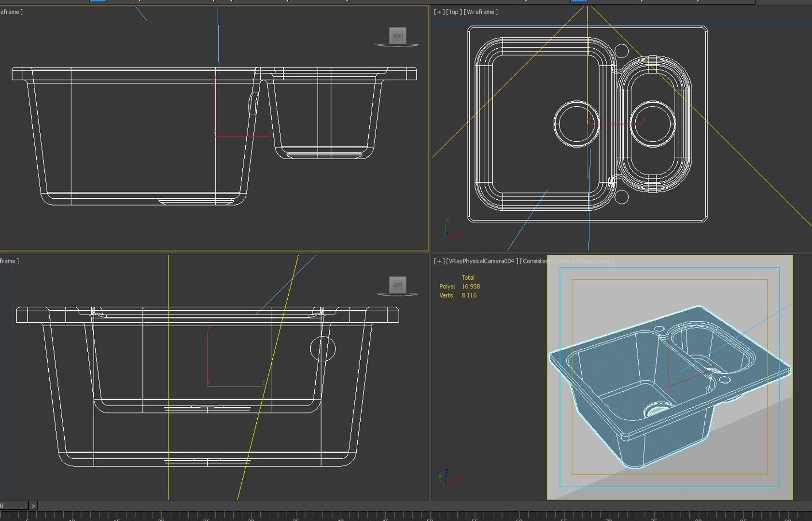Click the time slider frame 0 handle
This screenshot has height=521, width=812.
pos(14,506)
